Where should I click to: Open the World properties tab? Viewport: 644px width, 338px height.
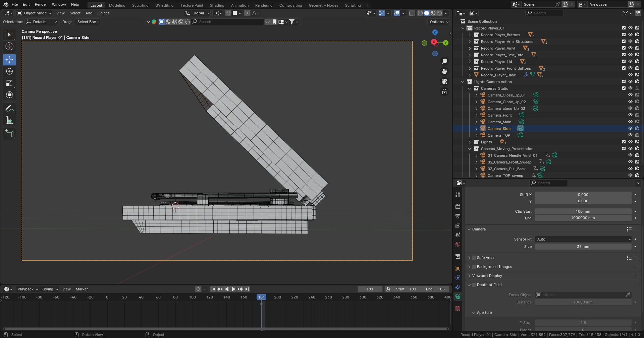(x=458, y=244)
